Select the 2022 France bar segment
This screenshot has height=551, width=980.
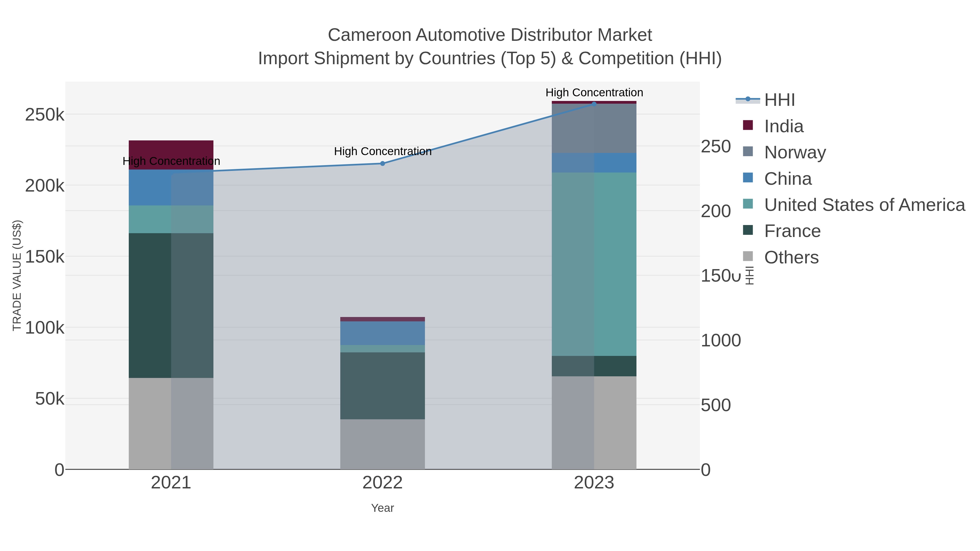click(x=383, y=386)
